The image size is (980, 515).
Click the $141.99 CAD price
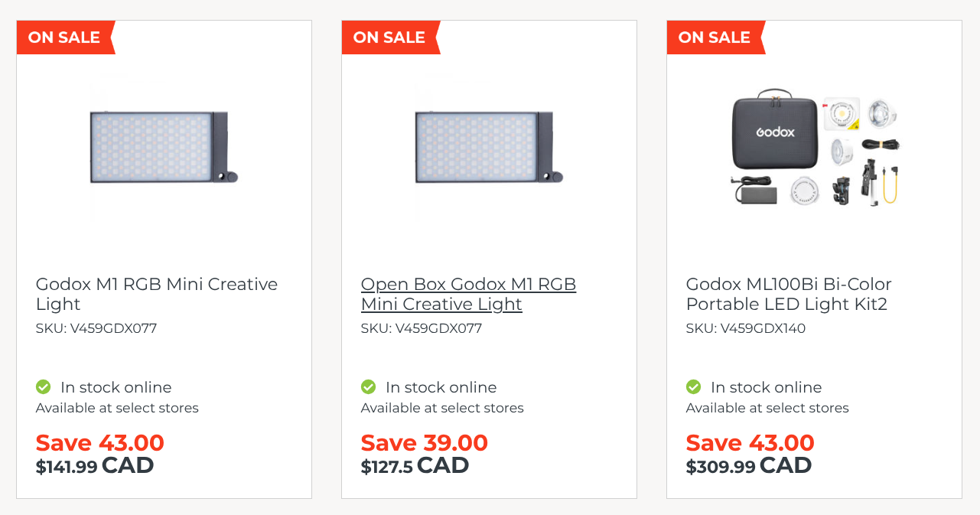(x=95, y=465)
